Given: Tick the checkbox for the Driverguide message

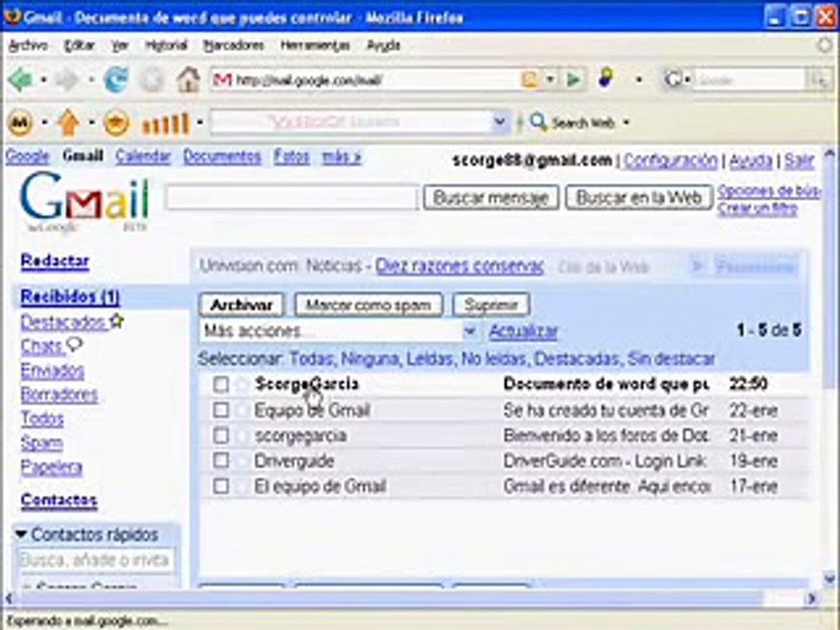Looking at the screenshot, I should click(x=220, y=461).
